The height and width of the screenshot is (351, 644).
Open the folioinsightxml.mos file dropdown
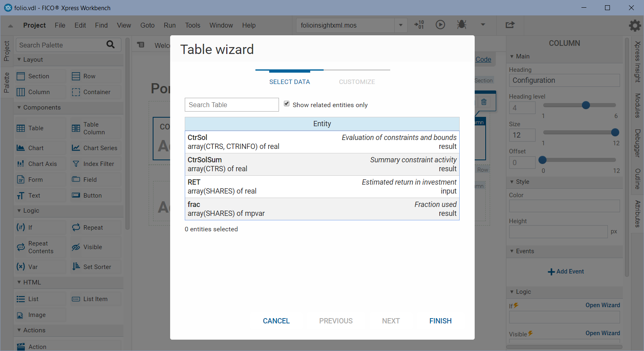click(400, 25)
